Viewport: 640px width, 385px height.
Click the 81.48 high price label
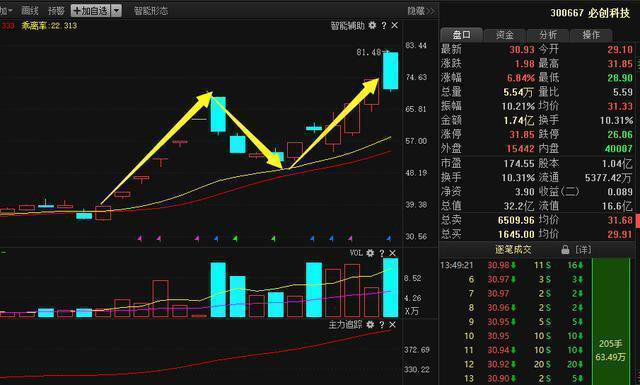(x=369, y=52)
